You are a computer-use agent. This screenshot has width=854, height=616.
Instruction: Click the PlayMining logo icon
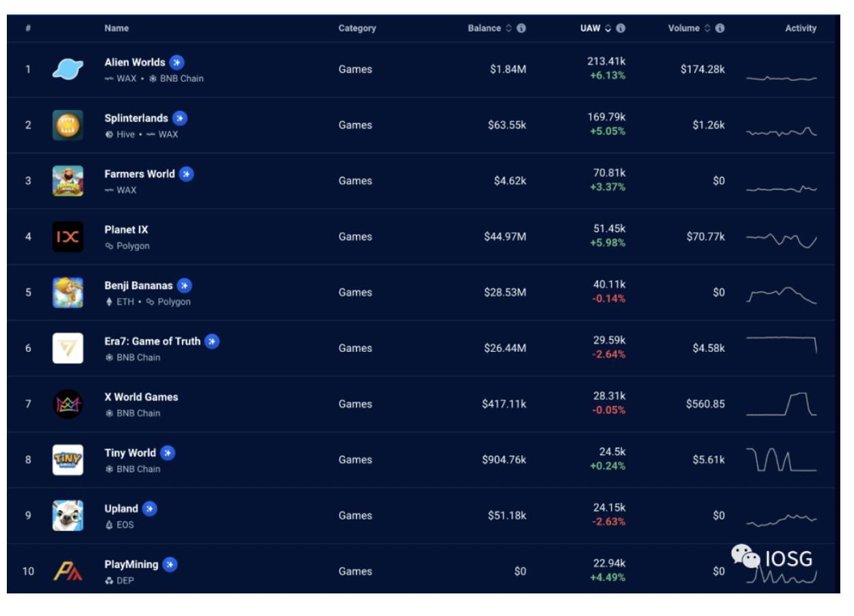point(68,572)
